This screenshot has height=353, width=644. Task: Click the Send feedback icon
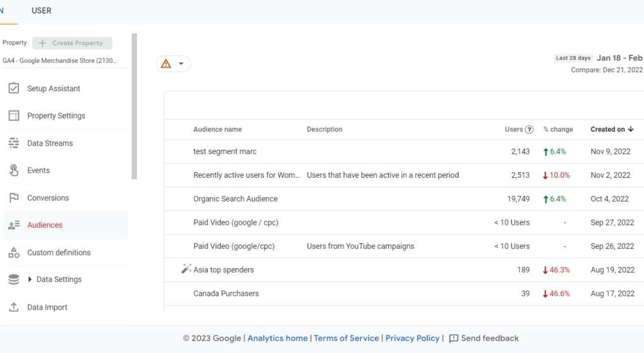(x=453, y=339)
